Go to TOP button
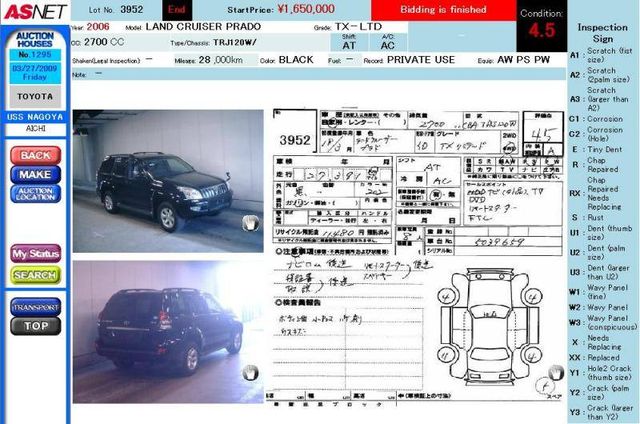Screen dimensions: 640x424 [x=36, y=326]
